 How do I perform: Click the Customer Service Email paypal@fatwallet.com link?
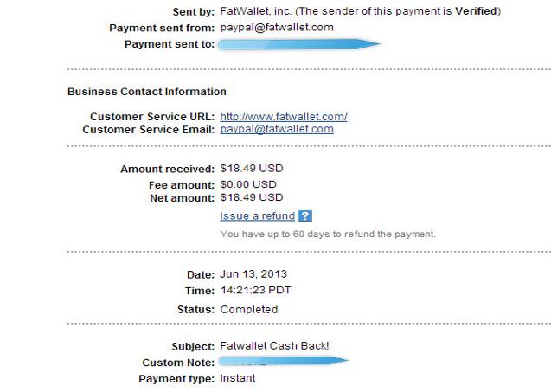point(277,129)
